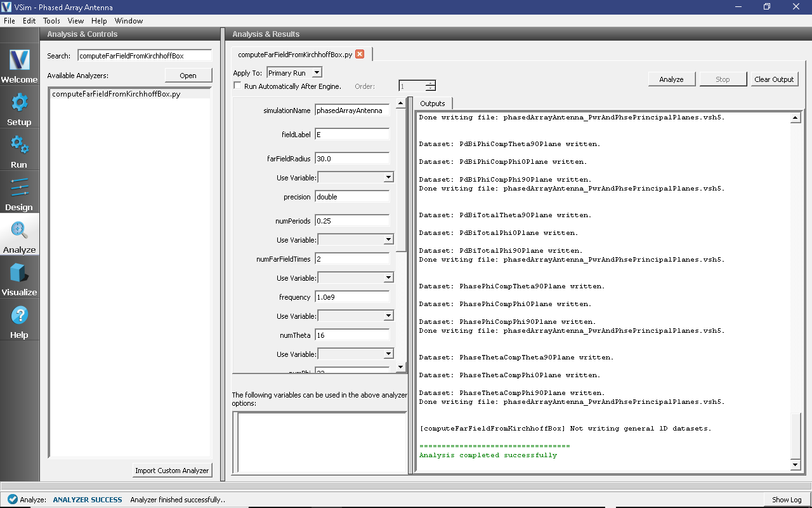
Task: Select computeFarFieldFromKirchhoffBox.py in Available Analyzers list
Action: point(129,94)
